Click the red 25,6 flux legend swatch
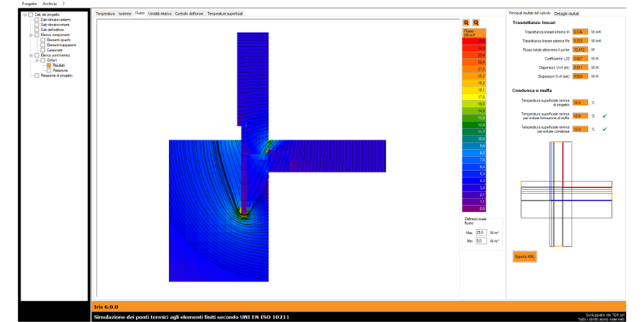The image size is (644, 322). [x=474, y=42]
